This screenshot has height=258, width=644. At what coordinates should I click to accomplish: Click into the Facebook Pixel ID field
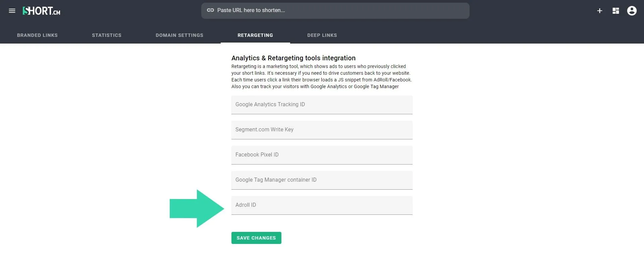click(x=322, y=155)
